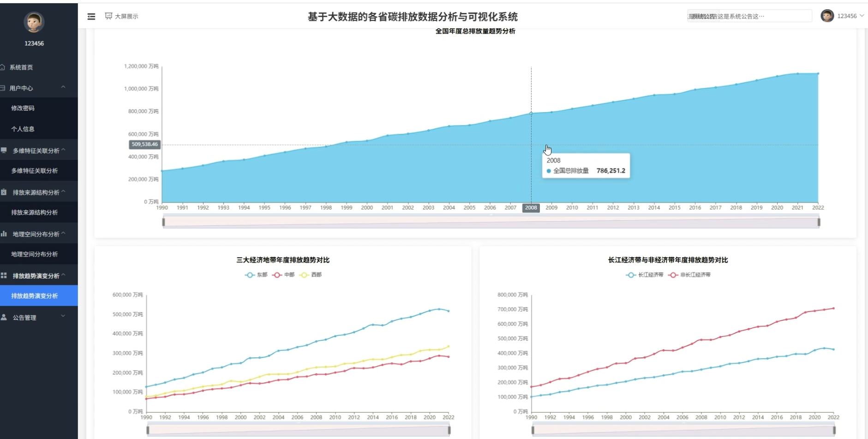The width and height of the screenshot is (868, 439).
Task: Click the user avatar in top-right header
Action: tap(827, 16)
